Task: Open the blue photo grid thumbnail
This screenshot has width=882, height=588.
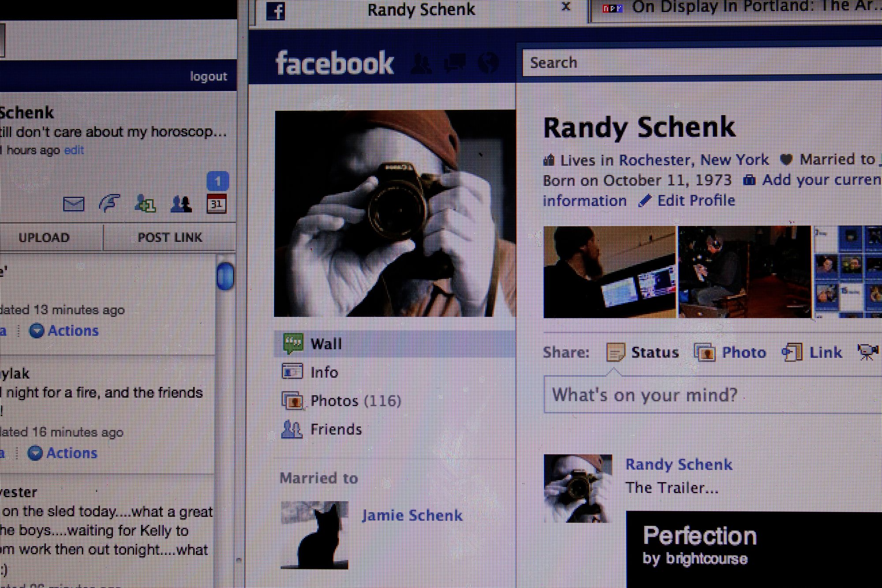Action: coord(848,272)
